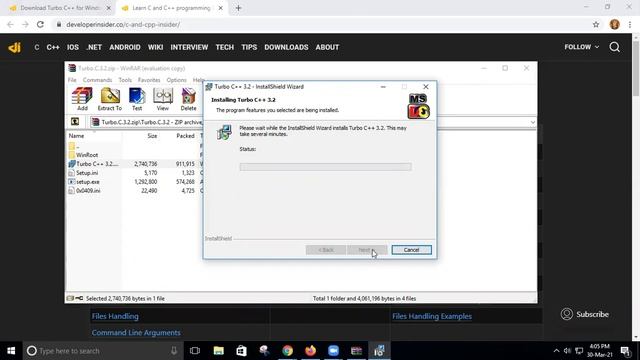Open Chrome three-dot menu
This screenshot has width=640, height=360.
[x=630, y=24]
